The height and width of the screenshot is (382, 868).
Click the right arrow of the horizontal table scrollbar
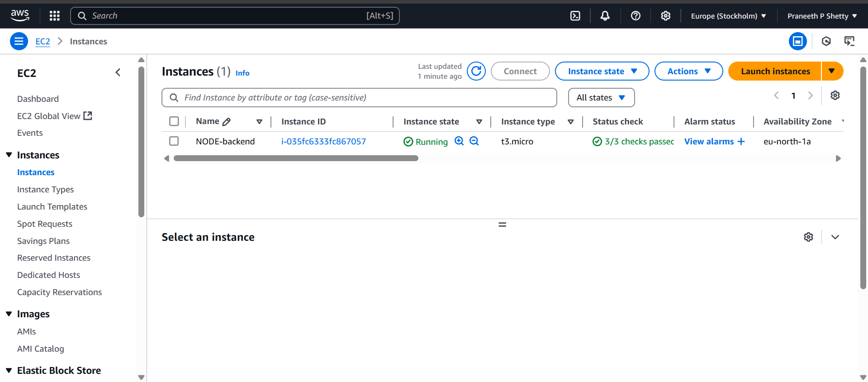pyautogui.click(x=838, y=158)
